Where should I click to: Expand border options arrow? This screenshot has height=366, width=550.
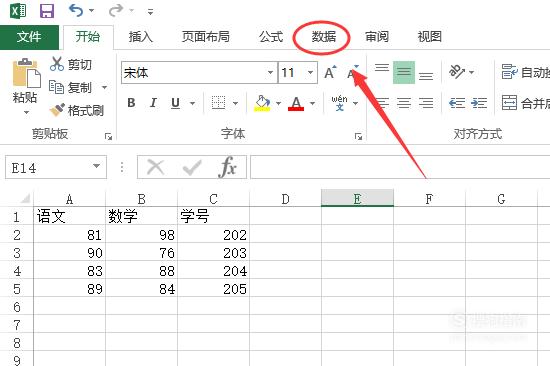click(x=235, y=103)
